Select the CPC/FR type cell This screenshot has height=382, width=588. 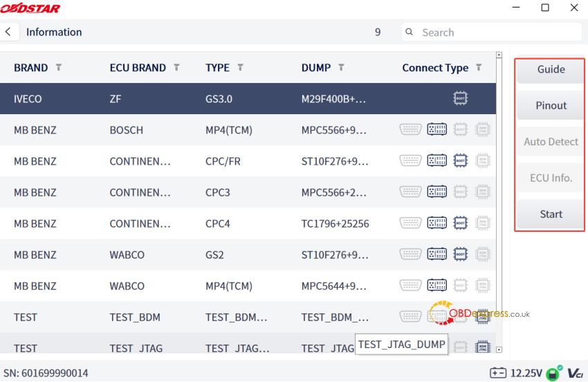click(x=223, y=161)
